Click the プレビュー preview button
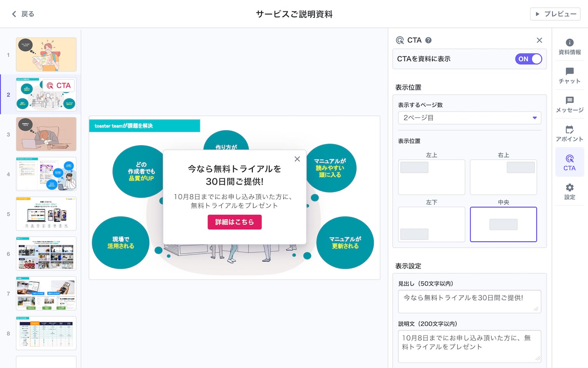 coord(555,14)
